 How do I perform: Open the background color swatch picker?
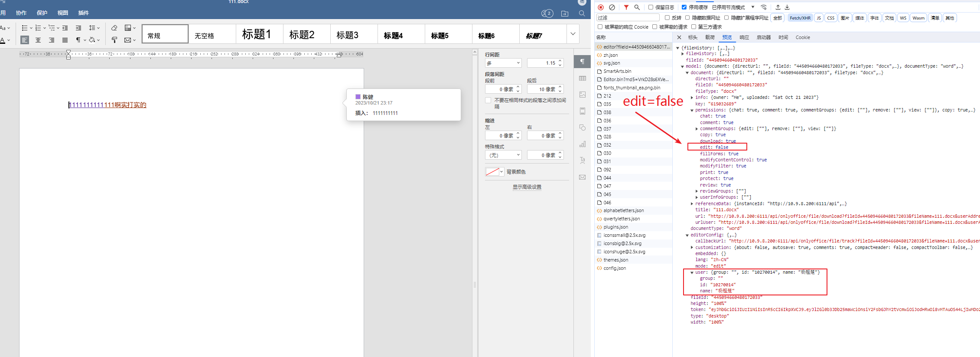[x=495, y=172]
